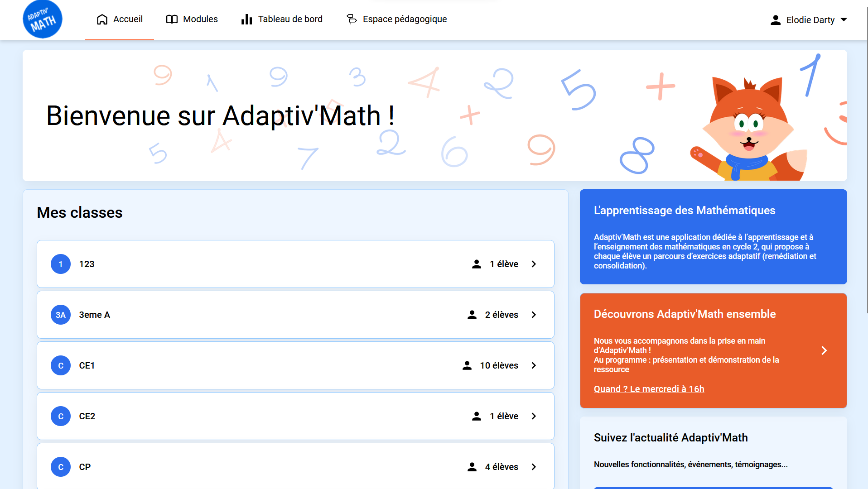868x489 pixels.
Task: Select the CE1 class name
Action: coord(87,365)
